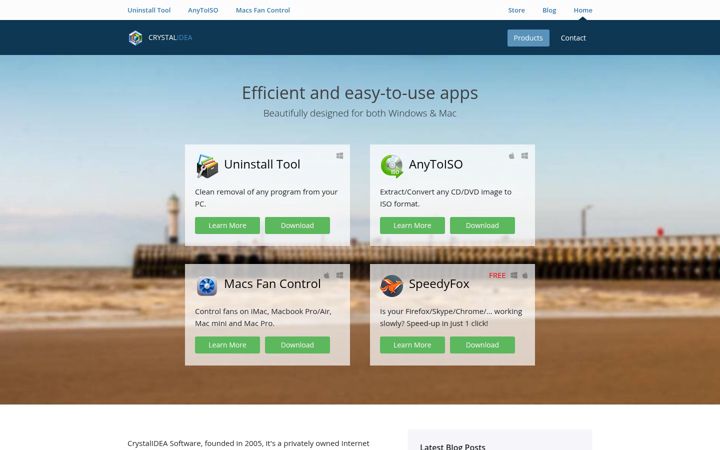Click 'Is your Firefox/Skype/Chrome' description text

click(x=451, y=317)
